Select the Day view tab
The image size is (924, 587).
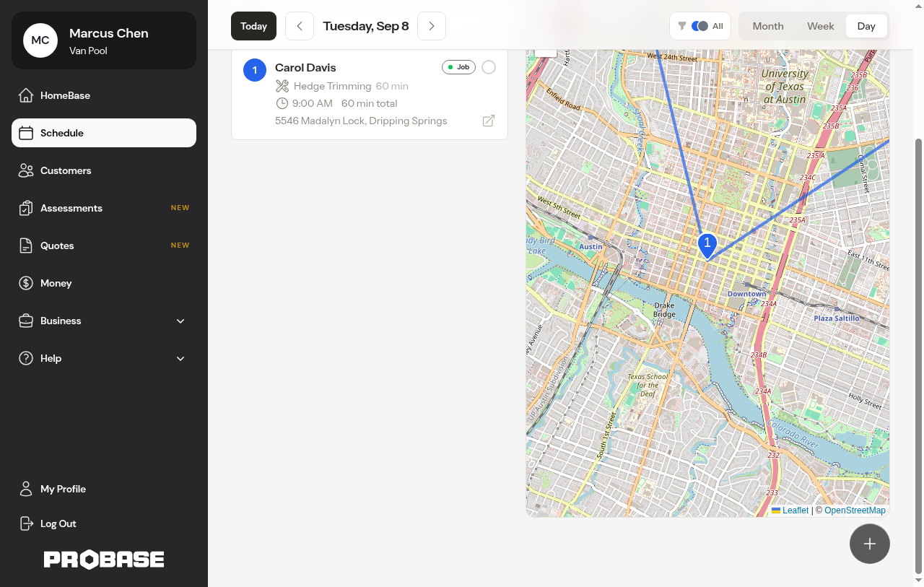(x=866, y=26)
